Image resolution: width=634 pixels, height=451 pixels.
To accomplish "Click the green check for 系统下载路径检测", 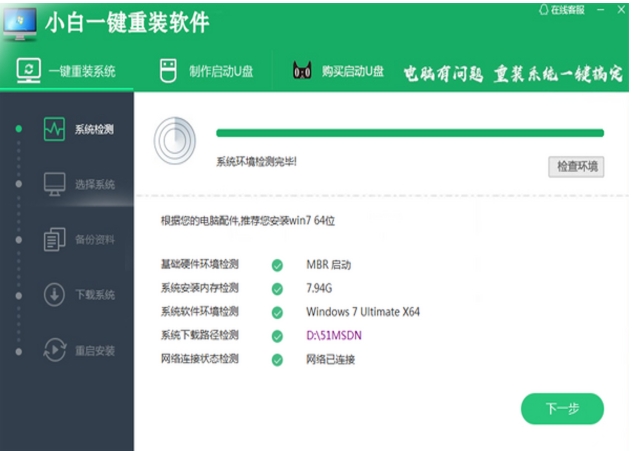I will click(277, 336).
